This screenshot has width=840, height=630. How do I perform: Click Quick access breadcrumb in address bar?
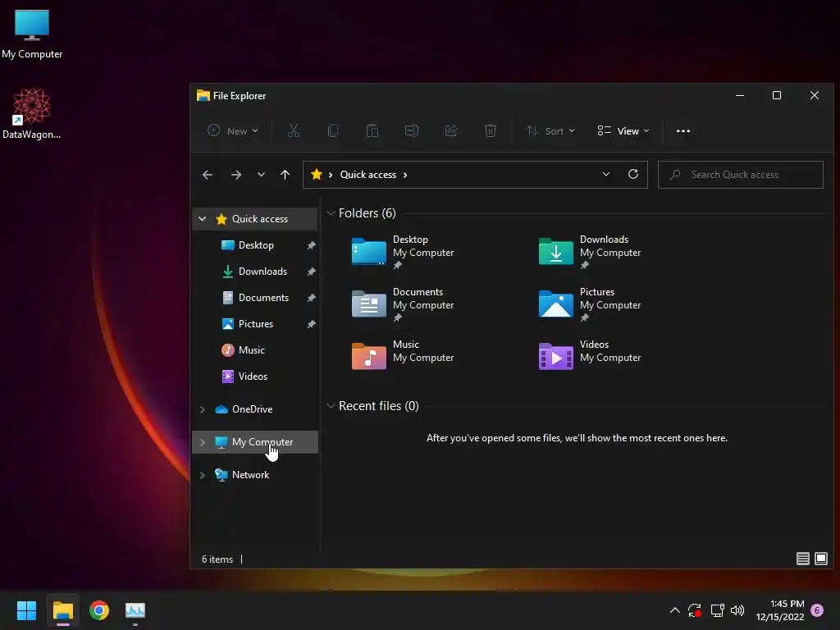[x=368, y=175]
